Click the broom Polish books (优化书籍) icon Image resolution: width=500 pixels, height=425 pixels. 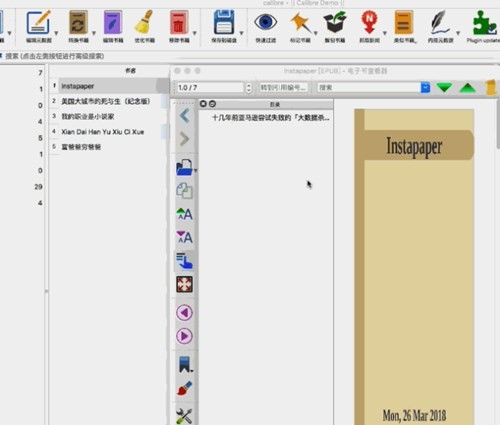tap(144, 22)
